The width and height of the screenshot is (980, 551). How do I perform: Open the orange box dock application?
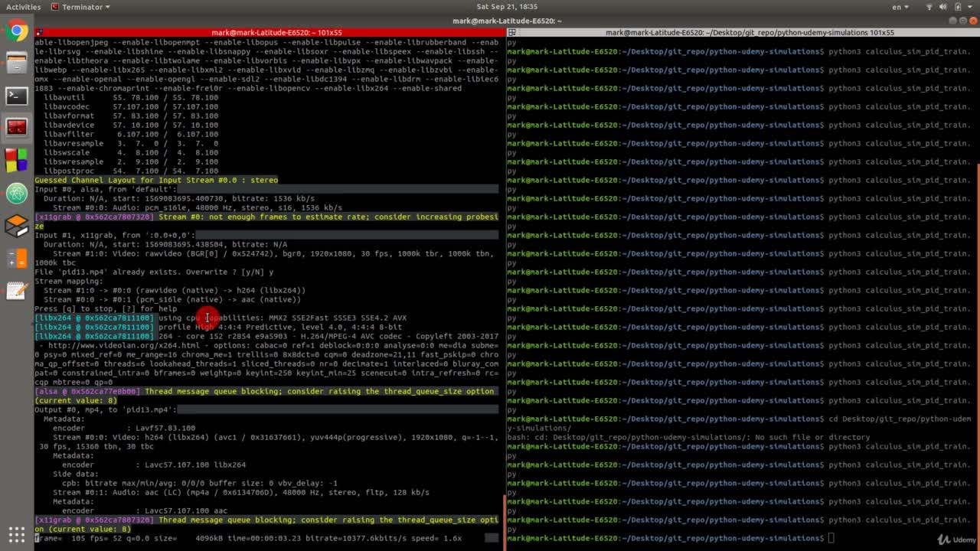point(17,225)
